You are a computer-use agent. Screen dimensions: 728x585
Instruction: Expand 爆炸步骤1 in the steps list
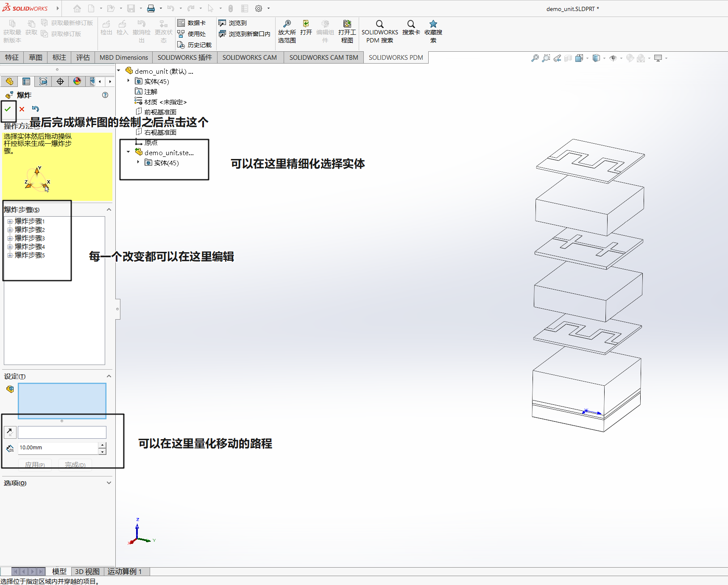coord(10,221)
